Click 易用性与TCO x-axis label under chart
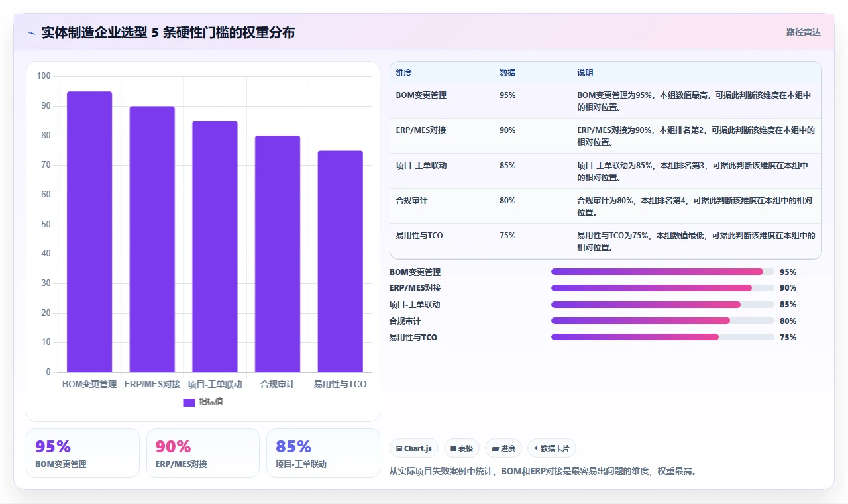The width and height of the screenshot is (848, 504). pyautogui.click(x=341, y=384)
